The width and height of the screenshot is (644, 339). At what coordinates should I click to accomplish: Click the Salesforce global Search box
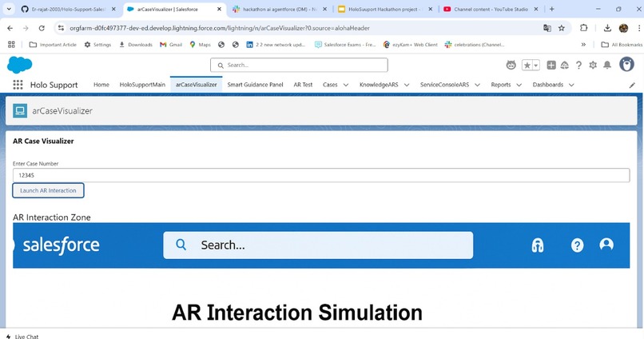coord(299,65)
